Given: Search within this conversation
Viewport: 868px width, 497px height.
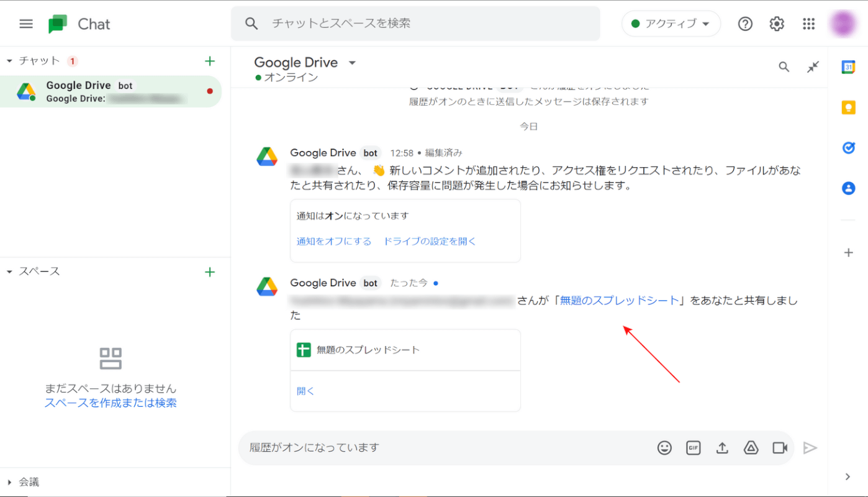Looking at the screenshot, I should 784,67.
